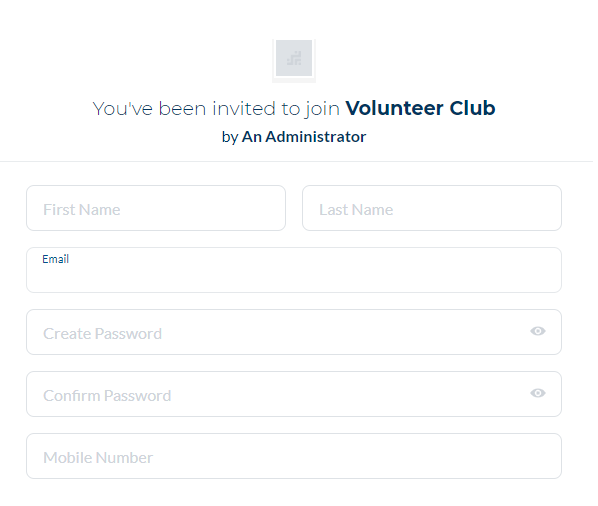This screenshot has width=598, height=506.
Task: Click the word 'by' before An Administrator
Action: [232, 138]
